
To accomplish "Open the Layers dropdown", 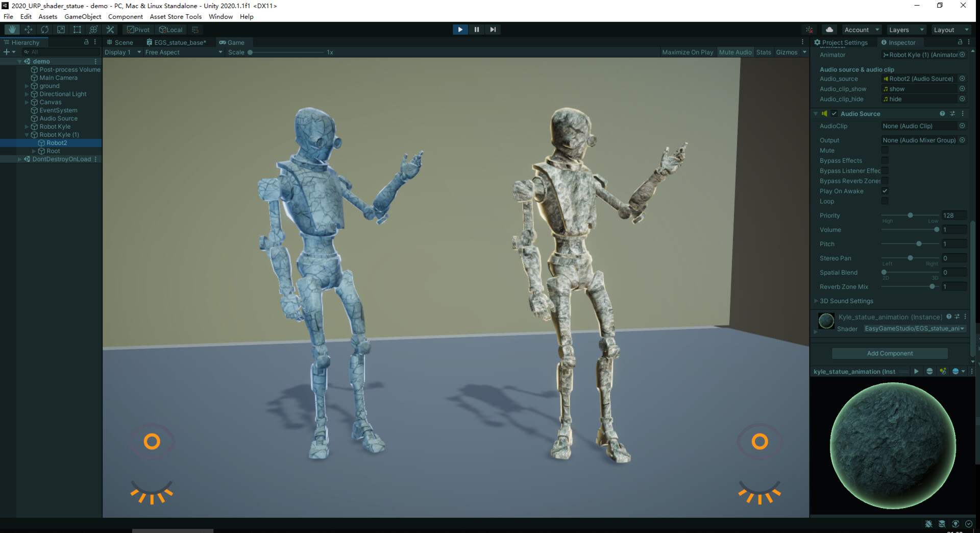I will 906,30.
